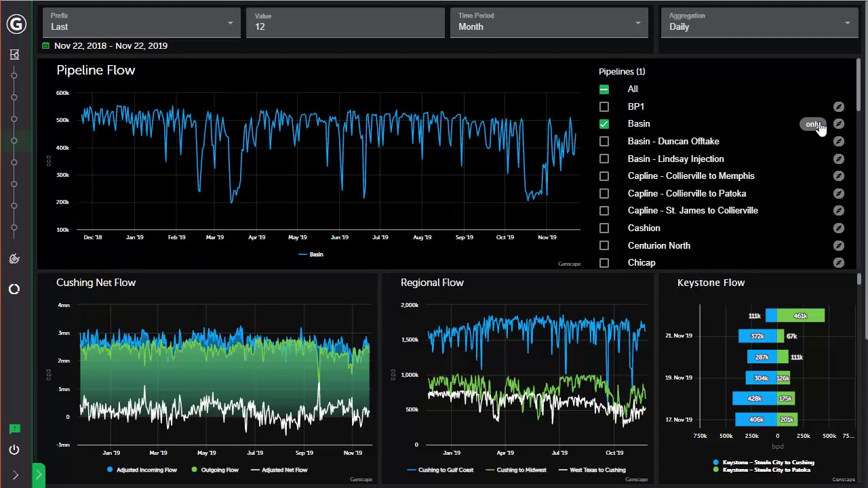Image resolution: width=868 pixels, height=488 pixels.
Task: Toggle the All pipelines checkbox
Action: click(604, 89)
